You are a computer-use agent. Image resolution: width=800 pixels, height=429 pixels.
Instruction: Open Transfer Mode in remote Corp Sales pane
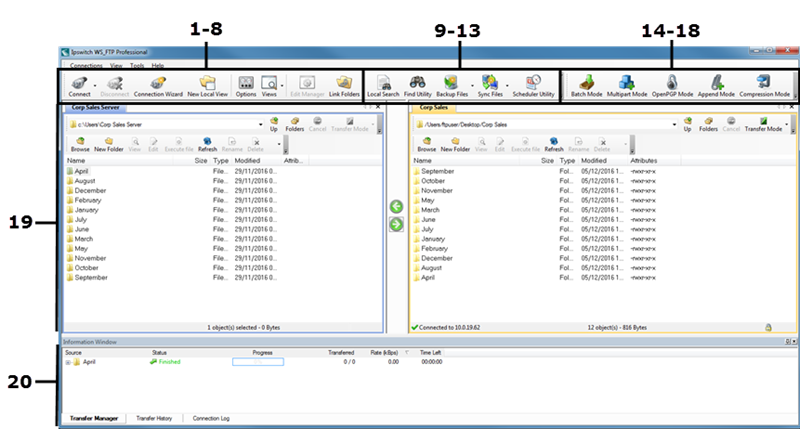763,124
